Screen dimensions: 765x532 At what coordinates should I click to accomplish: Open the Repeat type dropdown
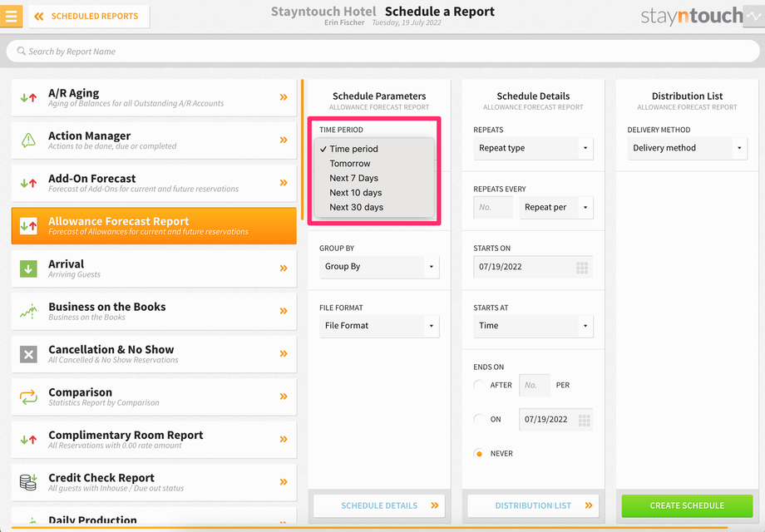point(533,148)
